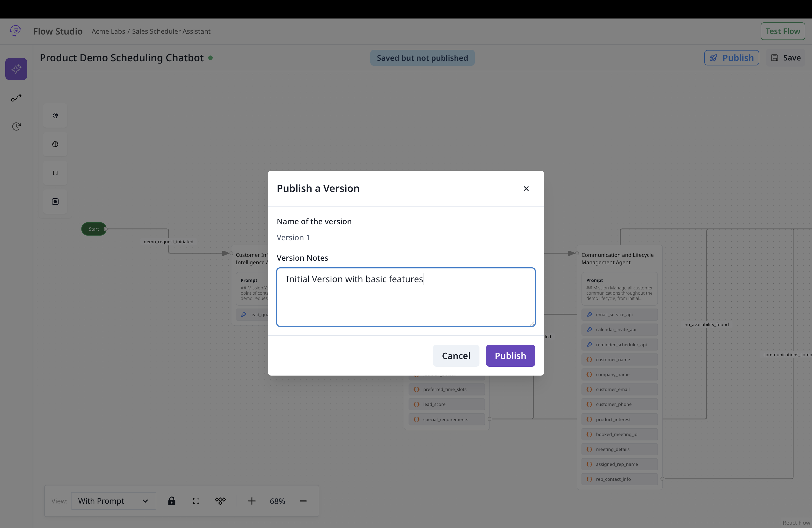The height and width of the screenshot is (528, 812).
Task: Close the Publish a Version dialog
Action: [x=526, y=188]
